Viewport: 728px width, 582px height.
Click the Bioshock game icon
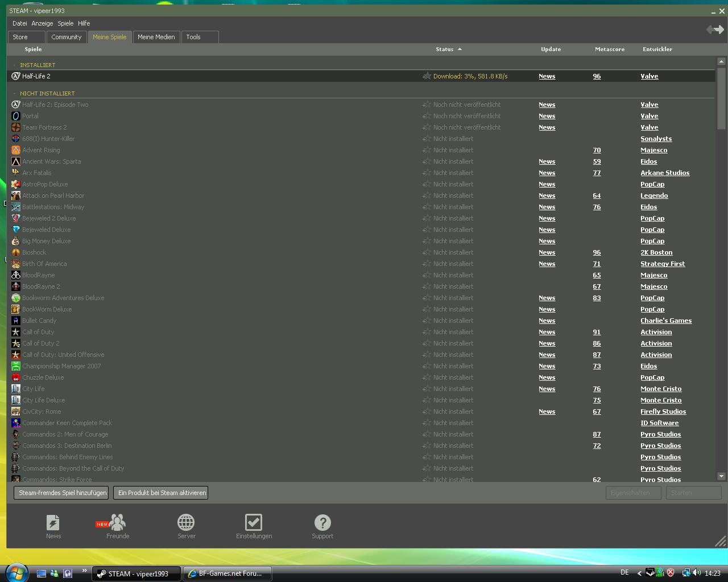16,252
